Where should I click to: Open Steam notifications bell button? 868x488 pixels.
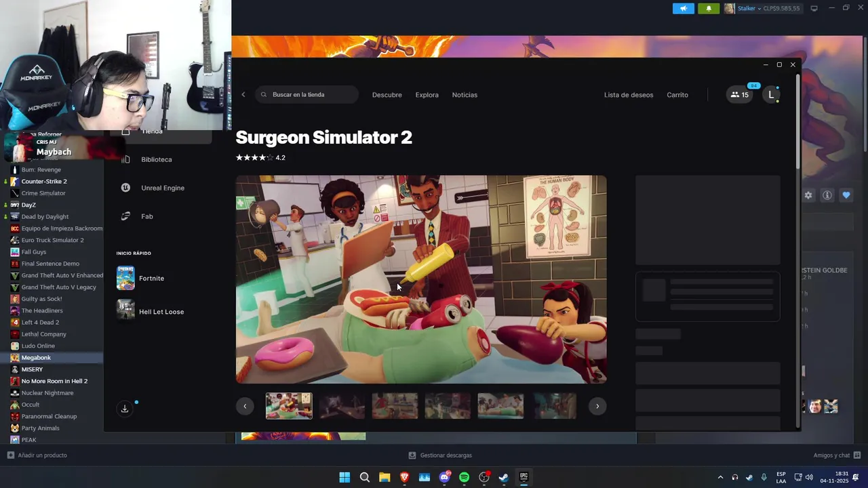709,8
